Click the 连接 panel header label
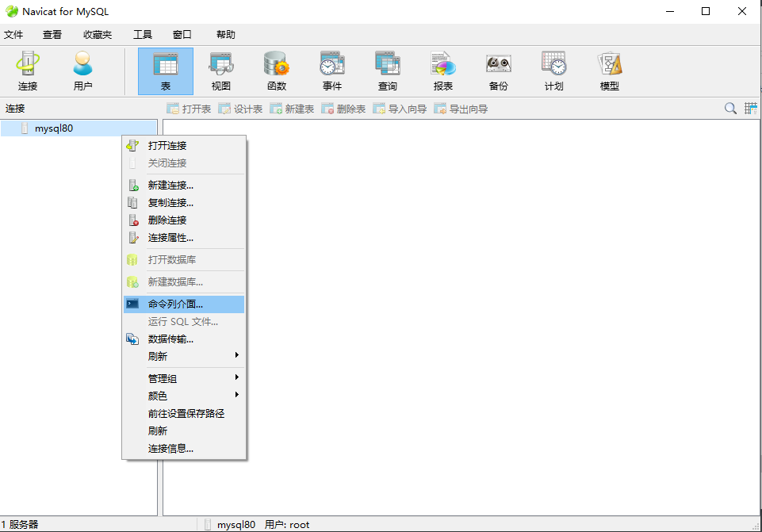 tap(15, 109)
